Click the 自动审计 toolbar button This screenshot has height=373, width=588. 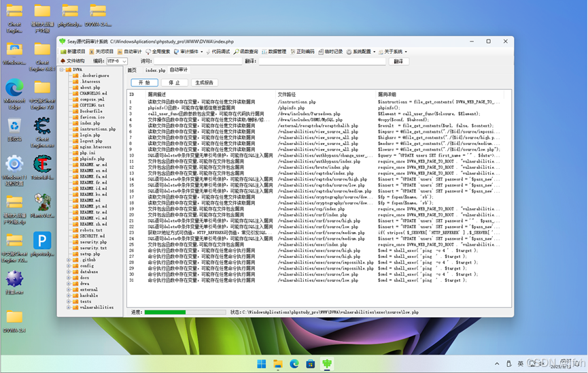(129, 52)
